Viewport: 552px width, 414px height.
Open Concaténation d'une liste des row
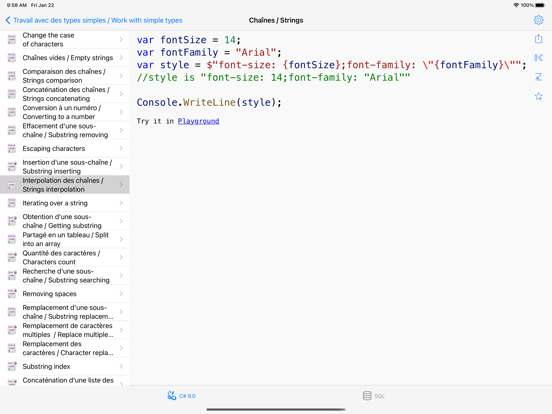pyautogui.click(x=65, y=381)
